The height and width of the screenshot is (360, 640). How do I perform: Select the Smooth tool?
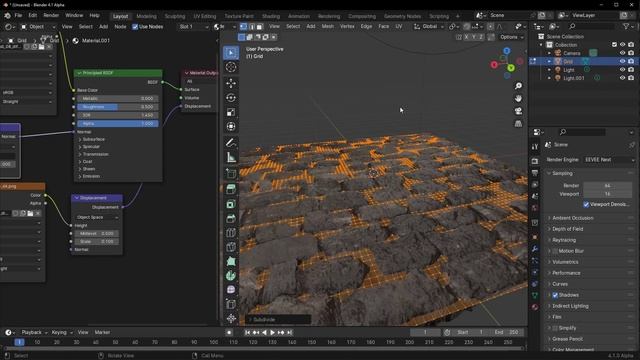click(231, 290)
